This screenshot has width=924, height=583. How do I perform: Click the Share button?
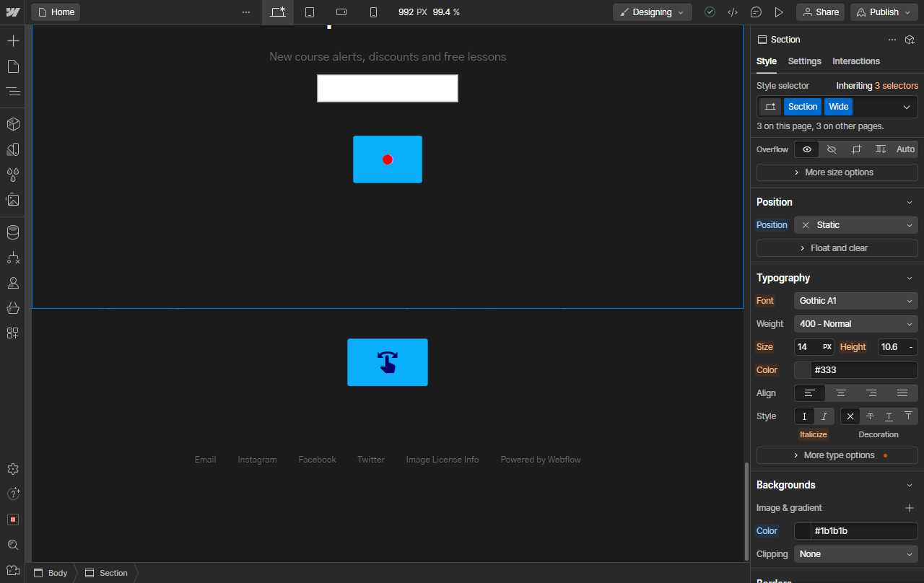tap(820, 12)
